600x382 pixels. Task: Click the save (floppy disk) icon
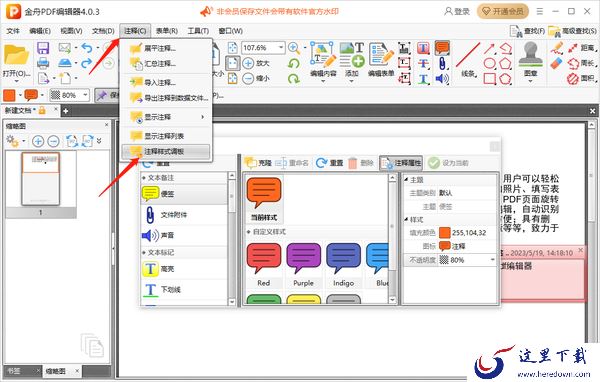43,48
